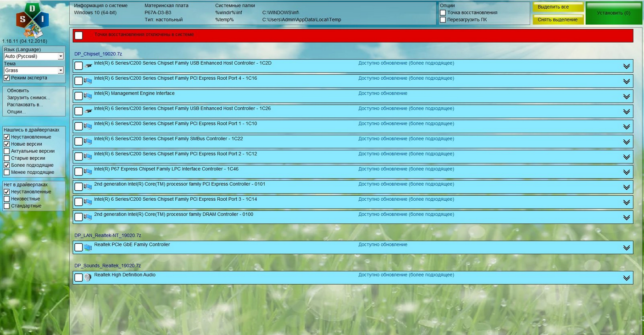Click device icon for PCI Express Root Port 3
This screenshot has height=335, width=644.
click(x=88, y=202)
